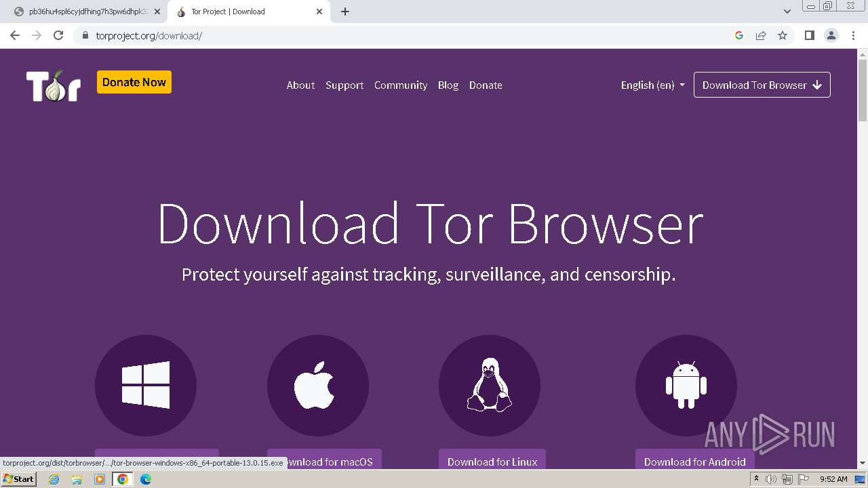The height and width of the screenshot is (488, 868).
Task: Open the Donate nav link
Action: tap(486, 85)
